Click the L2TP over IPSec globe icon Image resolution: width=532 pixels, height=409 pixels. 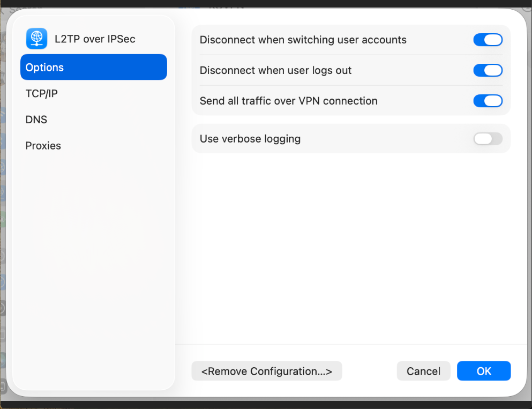coord(37,39)
